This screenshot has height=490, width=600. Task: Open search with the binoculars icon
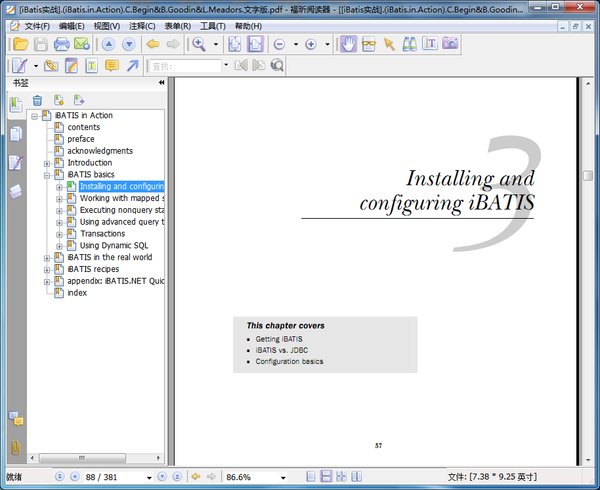(x=409, y=44)
